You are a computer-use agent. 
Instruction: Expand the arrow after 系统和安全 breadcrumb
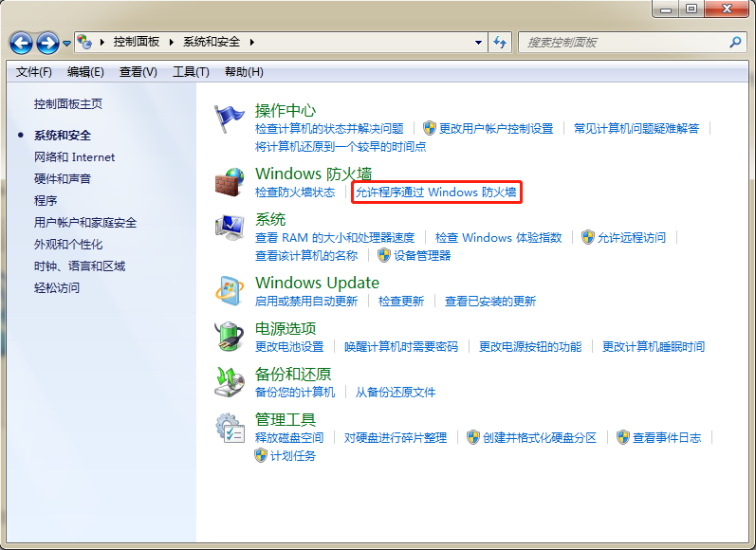251,42
